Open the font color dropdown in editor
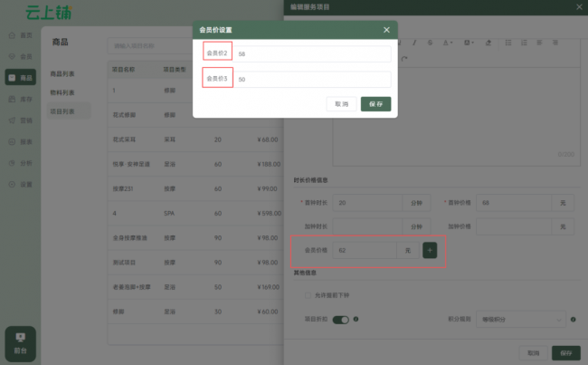Viewport: 588px width, 365px height. tap(450, 42)
